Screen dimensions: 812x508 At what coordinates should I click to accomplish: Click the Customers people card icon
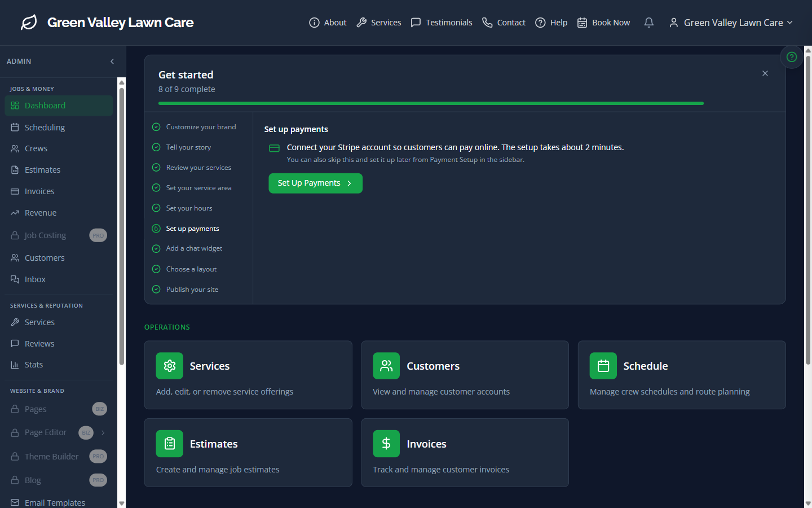(x=386, y=366)
